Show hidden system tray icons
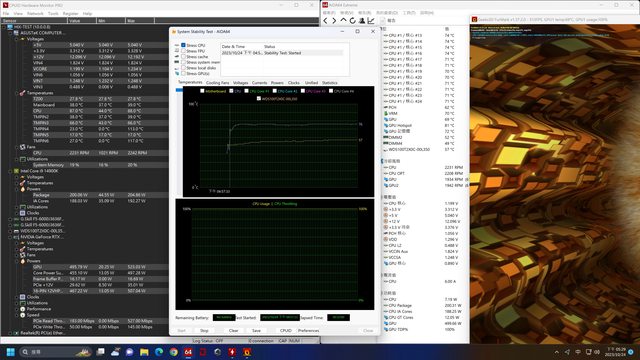Viewport: 640px width, 360px height. pos(557,352)
